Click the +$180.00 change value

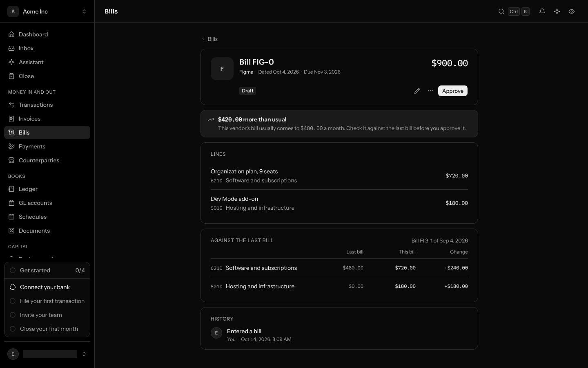(456, 286)
